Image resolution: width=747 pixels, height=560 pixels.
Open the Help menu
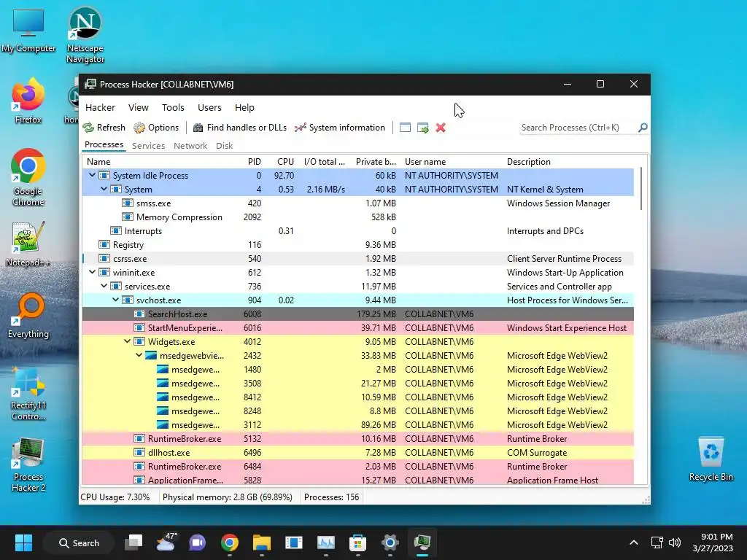[x=244, y=108]
